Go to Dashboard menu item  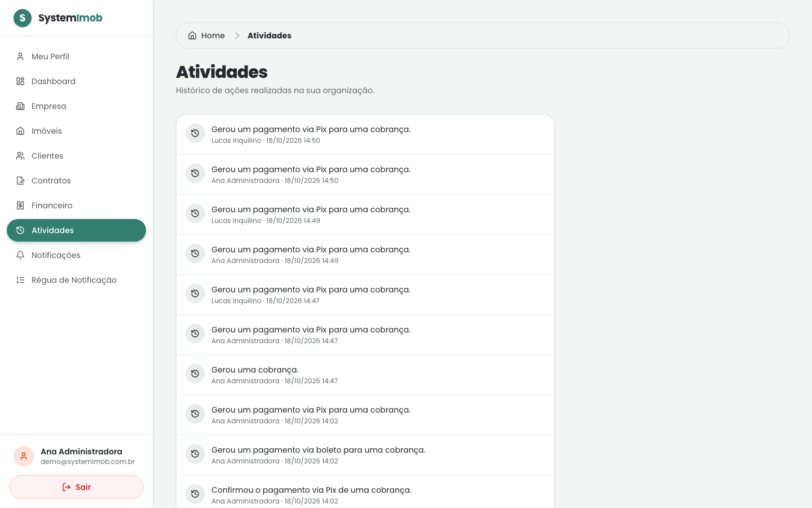(76, 81)
